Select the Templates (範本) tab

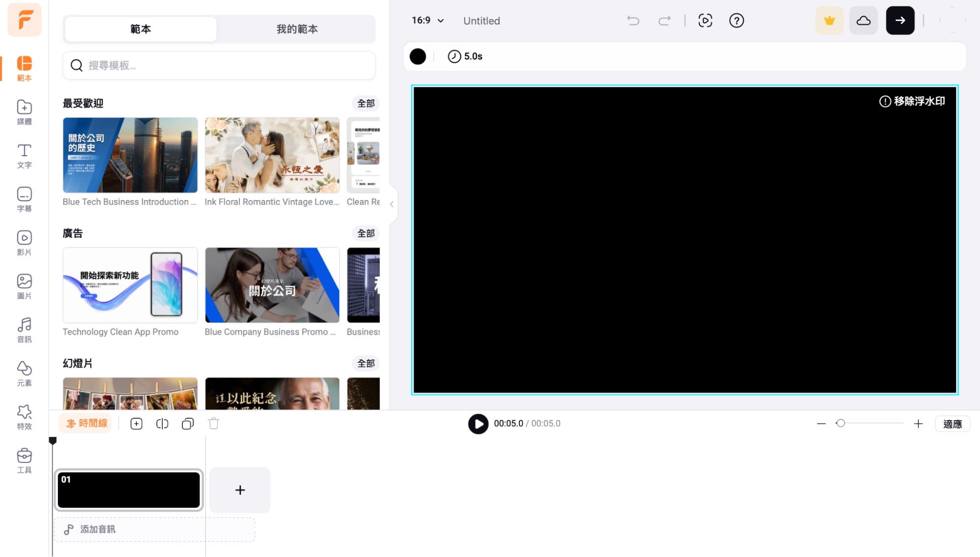coord(141,29)
